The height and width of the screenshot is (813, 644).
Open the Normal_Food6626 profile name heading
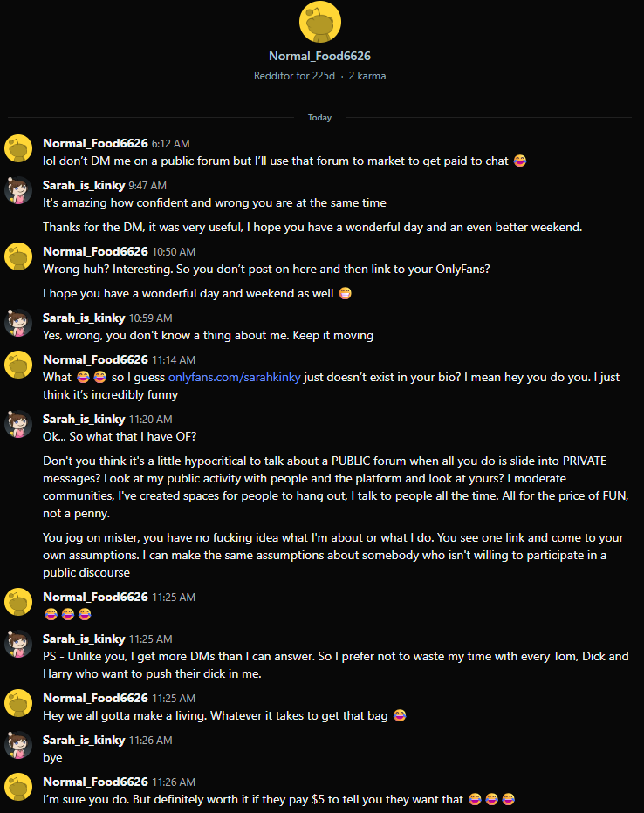(319, 56)
